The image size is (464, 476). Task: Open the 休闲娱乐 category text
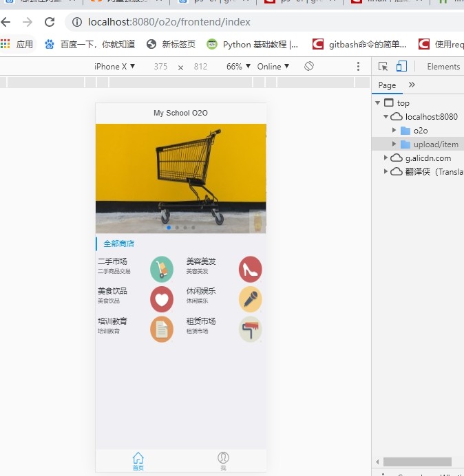coord(201,291)
